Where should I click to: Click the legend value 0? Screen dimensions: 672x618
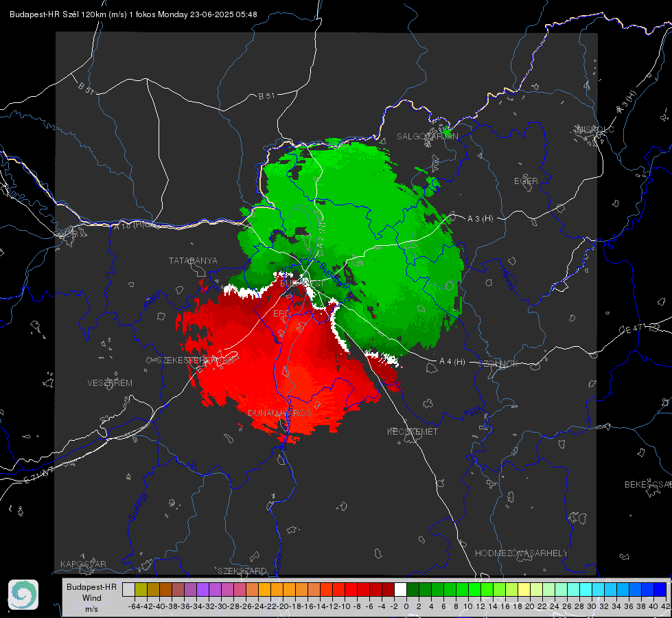[406, 606]
